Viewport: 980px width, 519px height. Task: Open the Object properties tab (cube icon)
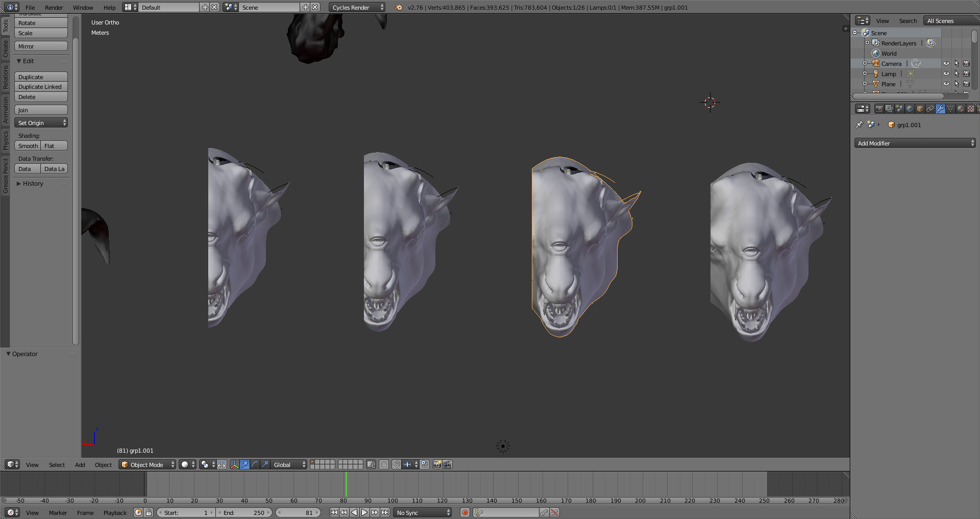[x=920, y=109]
